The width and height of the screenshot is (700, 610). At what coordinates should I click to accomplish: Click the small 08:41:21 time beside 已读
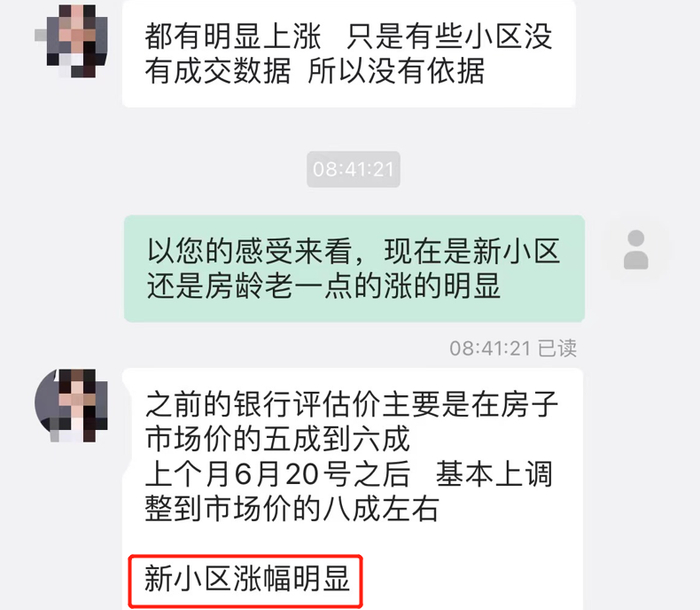click(x=490, y=348)
